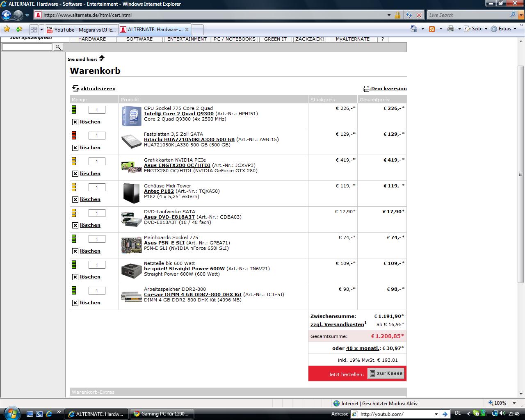Click the Druckversion printer icon
525x420 pixels.
pyautogui.click(x=366, y=89)
